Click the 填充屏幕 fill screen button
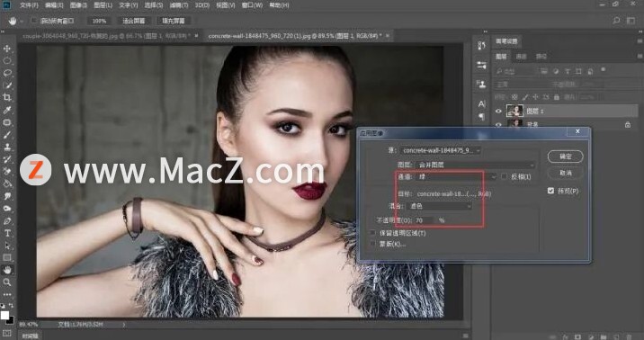 pos(174,21)
